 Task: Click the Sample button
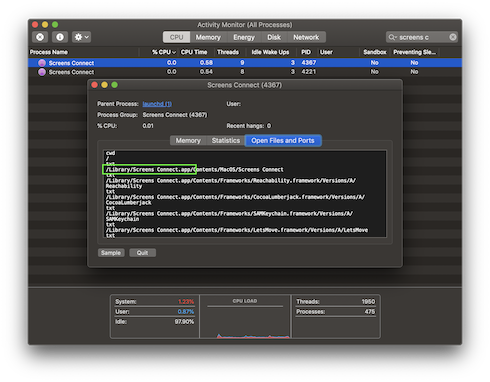(111, 253)
